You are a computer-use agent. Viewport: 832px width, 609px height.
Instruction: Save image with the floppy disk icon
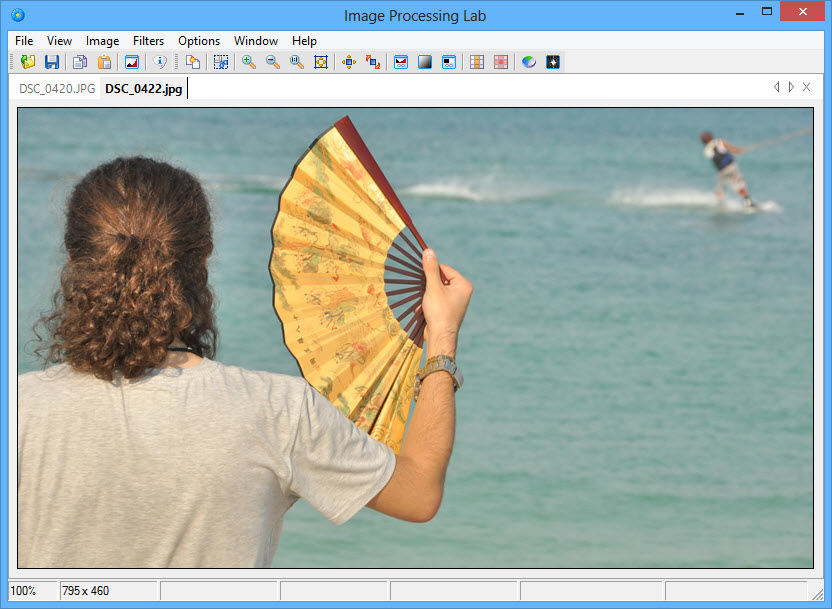pos(51,62)
